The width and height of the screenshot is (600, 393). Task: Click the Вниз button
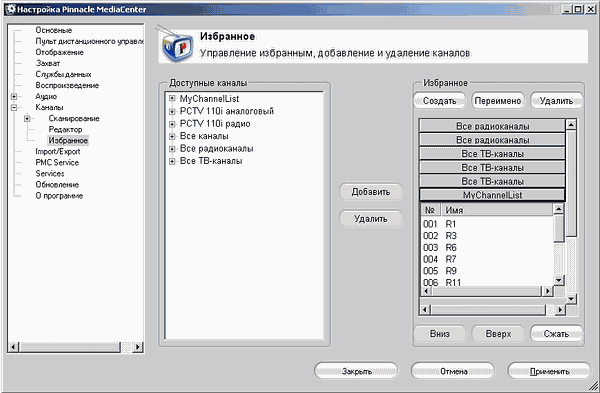pyautogui.click(x=439, y=334)
